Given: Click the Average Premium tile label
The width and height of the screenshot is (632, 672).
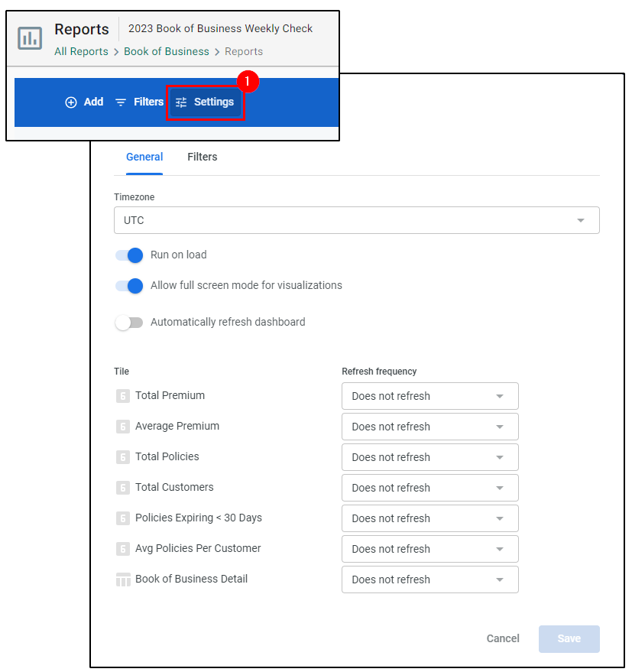Looking at the screenshot, I should [x=177, y=426].
